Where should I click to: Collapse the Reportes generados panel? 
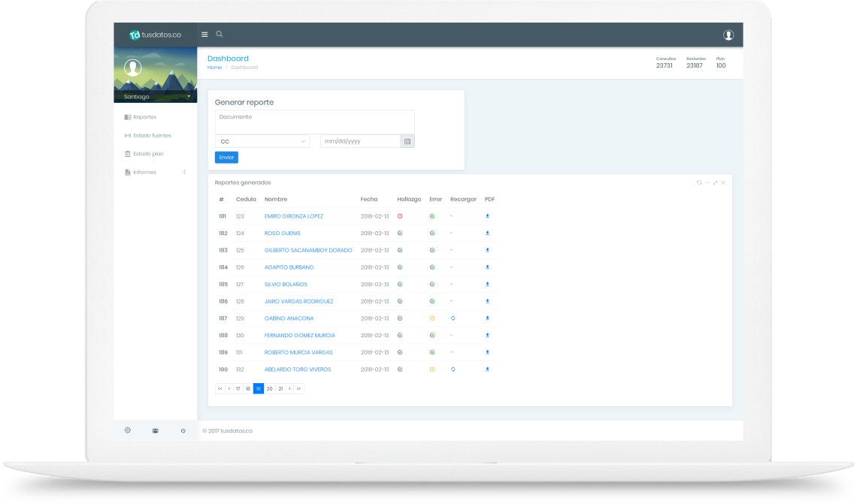pos(707,183)
